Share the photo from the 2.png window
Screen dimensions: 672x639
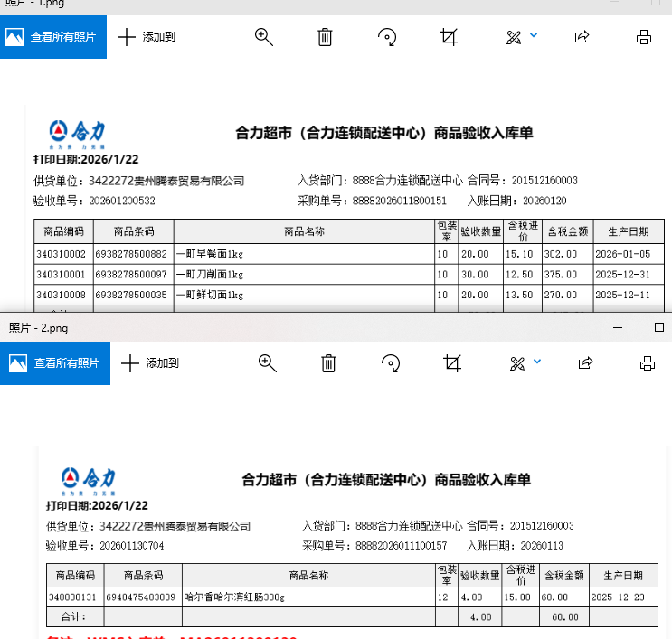586,363
